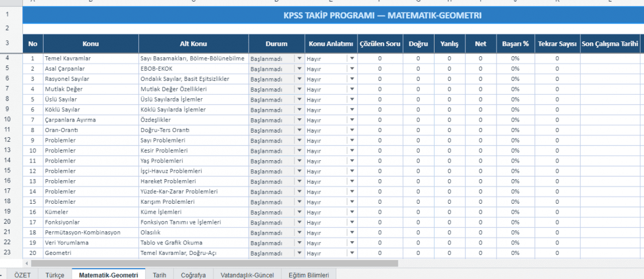Click the Doğru header cell
Image resolution: width=644 pixels, height=279 pixels.
pos(418,44)
